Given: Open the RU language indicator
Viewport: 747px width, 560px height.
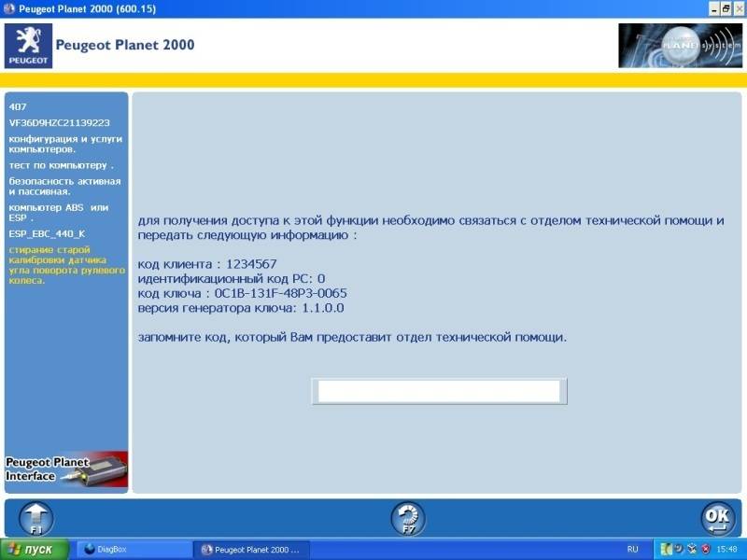Looking at the screenshot, I should (633, 549).
